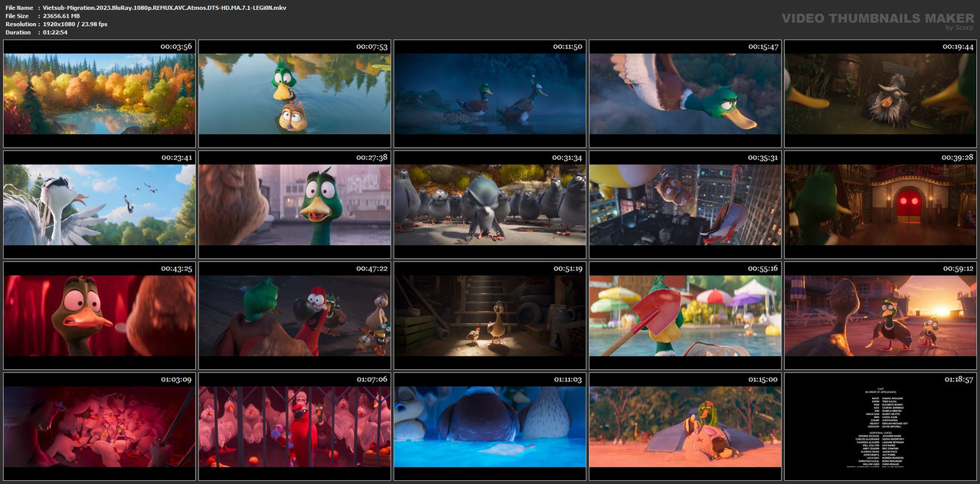Image resolution: width=980 pixels, height=484 pixels.
Task: Select the thumbnail at 00:07:53
Action: pyautogui.click(x=295, y=93)
